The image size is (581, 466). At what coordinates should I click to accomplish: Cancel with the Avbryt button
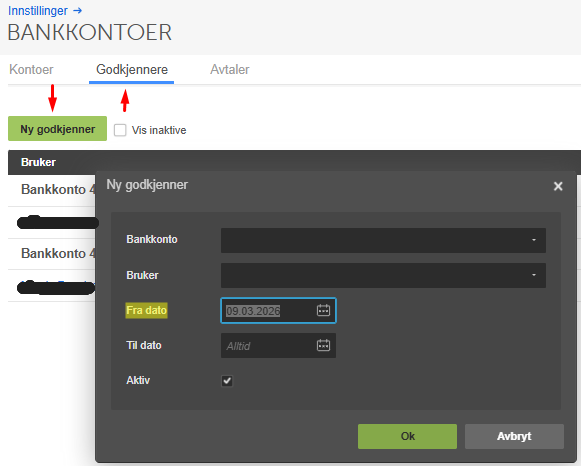(514, 436)
